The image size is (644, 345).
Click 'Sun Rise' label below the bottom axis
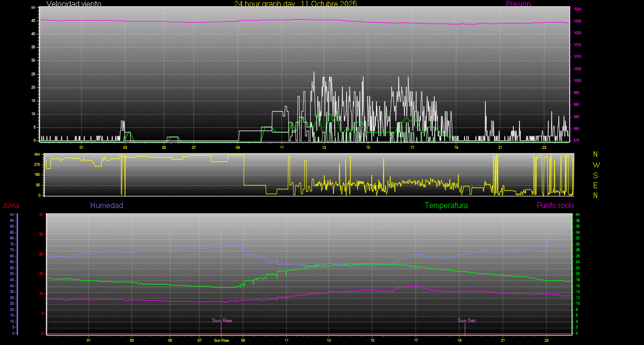click(x=221, y=341)
